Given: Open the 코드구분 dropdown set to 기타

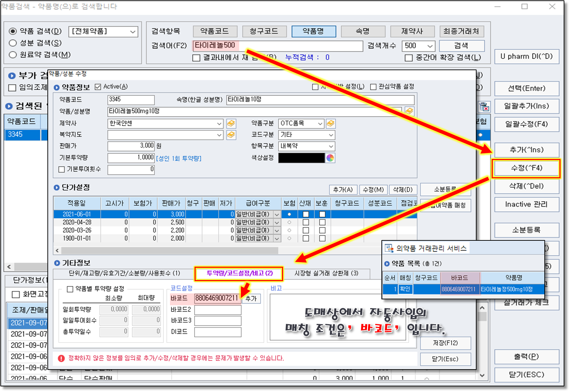Looking at the screenshot, I should point(330,135).
